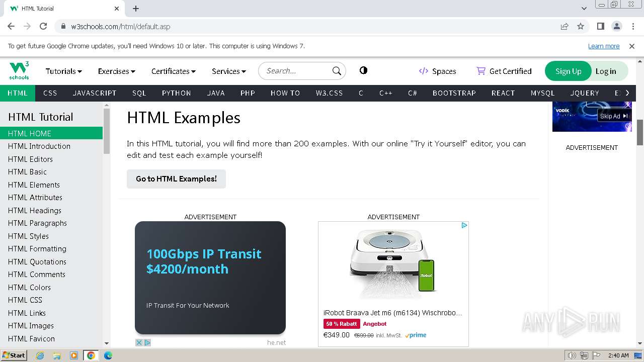644x362 pixels.
Task: Click the Get Certified cart icon
Action: (x=481, y=71)
